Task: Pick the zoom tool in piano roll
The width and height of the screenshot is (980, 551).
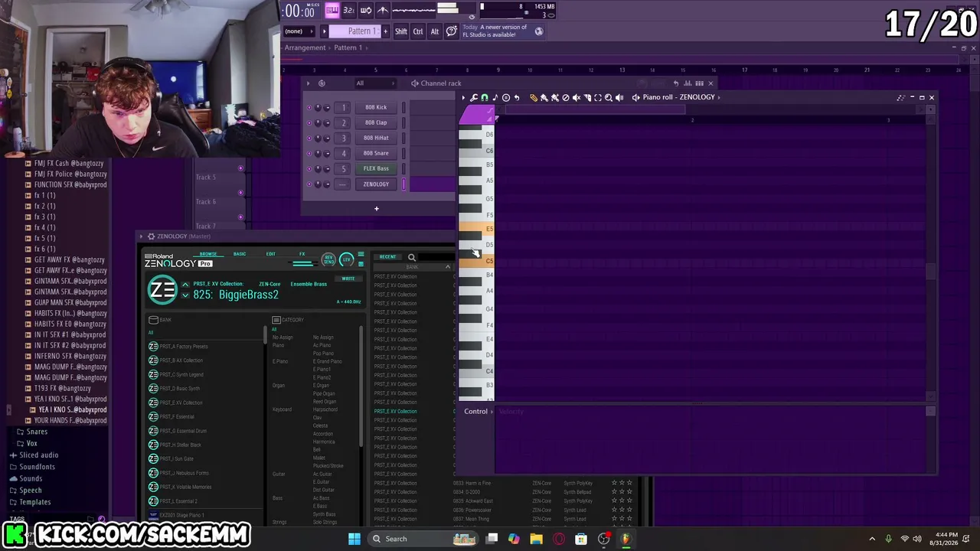Action: point(609,98)
